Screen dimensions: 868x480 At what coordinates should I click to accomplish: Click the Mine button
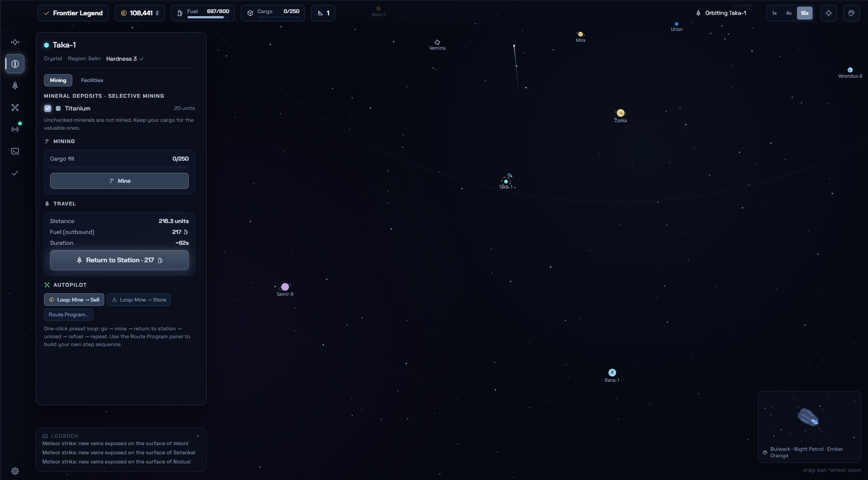click(x=119, y=181)
